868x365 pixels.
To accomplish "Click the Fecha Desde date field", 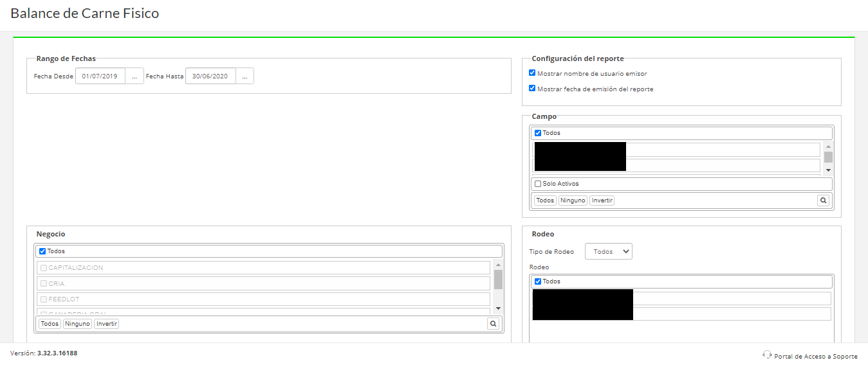I will [100, 76].
